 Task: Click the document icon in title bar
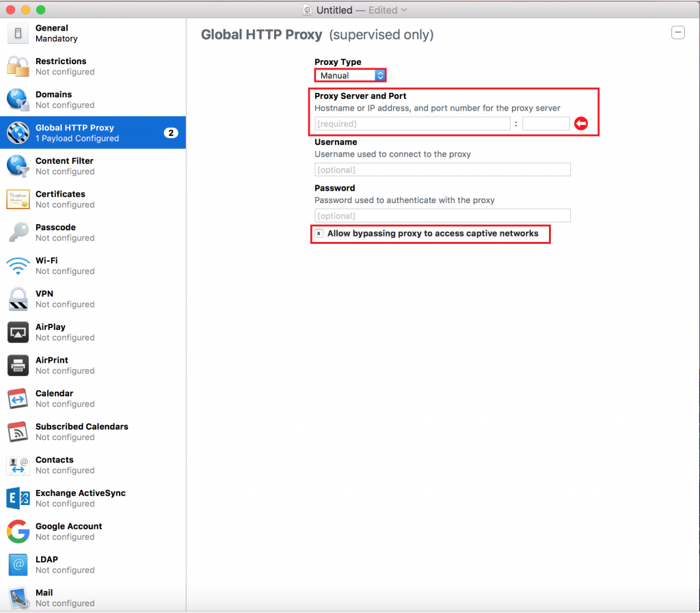[x=307, y=10]
